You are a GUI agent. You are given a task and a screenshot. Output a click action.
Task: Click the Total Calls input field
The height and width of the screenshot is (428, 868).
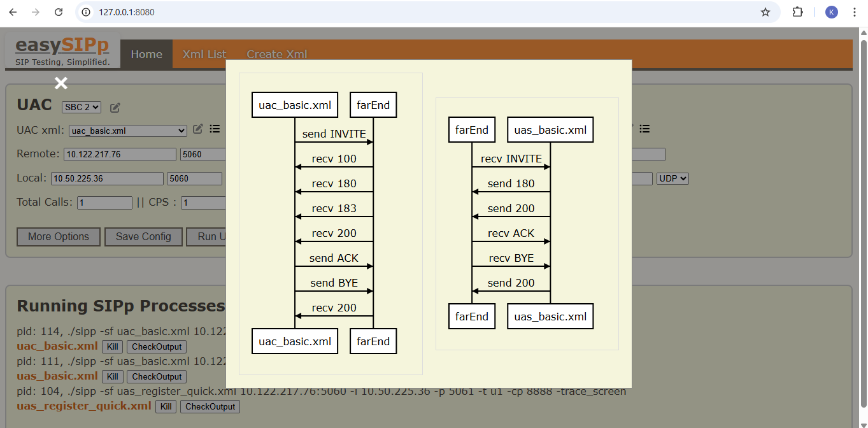104,203
